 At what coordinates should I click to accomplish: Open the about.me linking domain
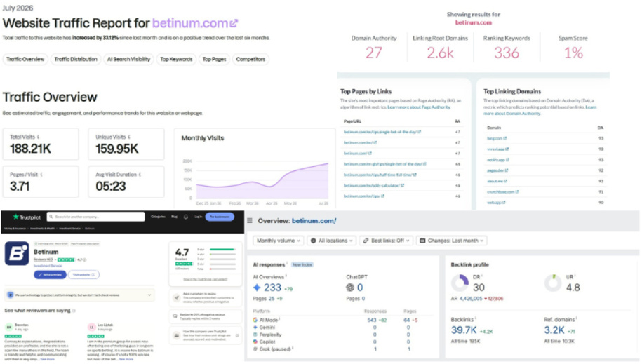pos(497,181)
